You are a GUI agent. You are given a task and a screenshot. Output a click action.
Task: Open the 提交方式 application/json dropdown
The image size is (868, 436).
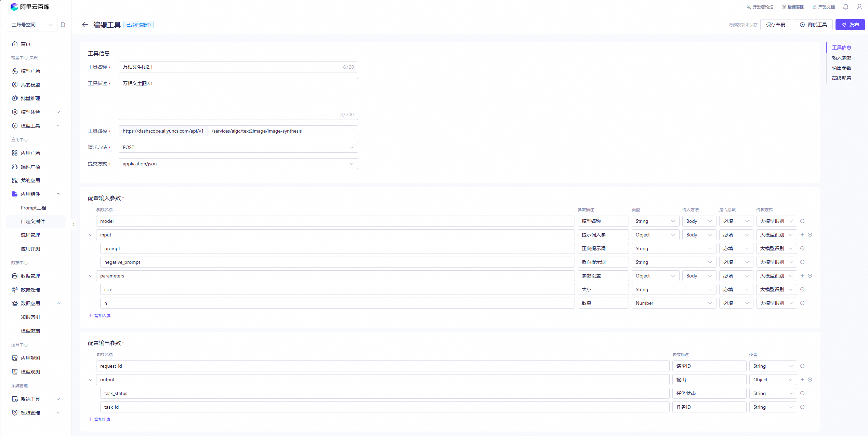coord(238,164)
